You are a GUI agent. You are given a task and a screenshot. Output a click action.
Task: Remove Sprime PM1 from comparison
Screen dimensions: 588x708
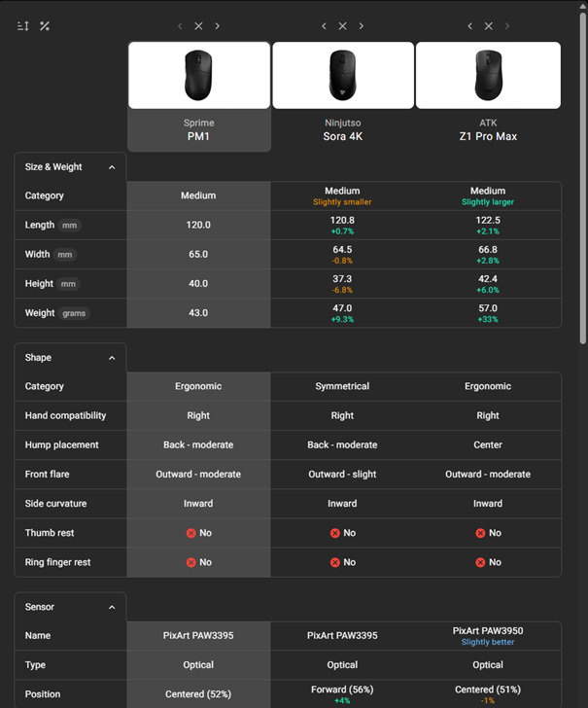point(198,26)
